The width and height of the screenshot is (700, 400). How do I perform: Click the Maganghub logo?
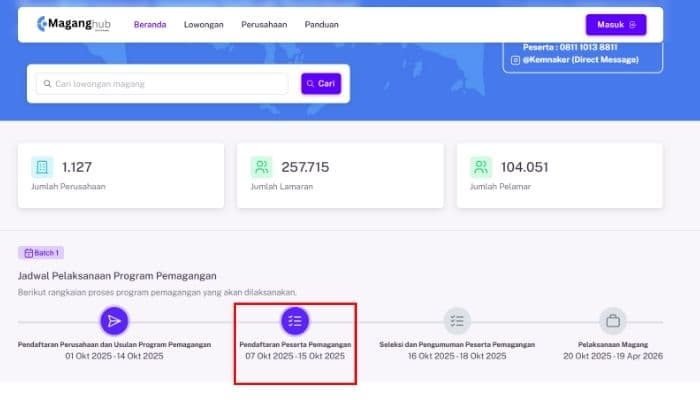[74, 24]
